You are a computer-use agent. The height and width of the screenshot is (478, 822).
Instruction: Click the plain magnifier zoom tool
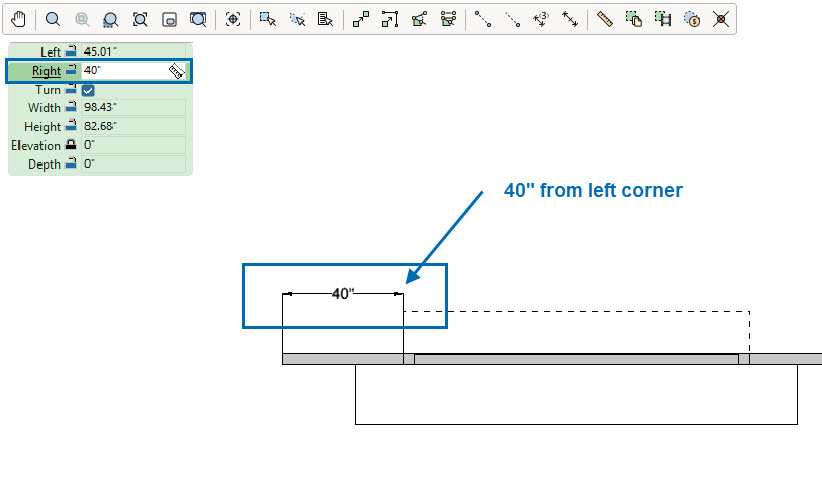point(52,19)
